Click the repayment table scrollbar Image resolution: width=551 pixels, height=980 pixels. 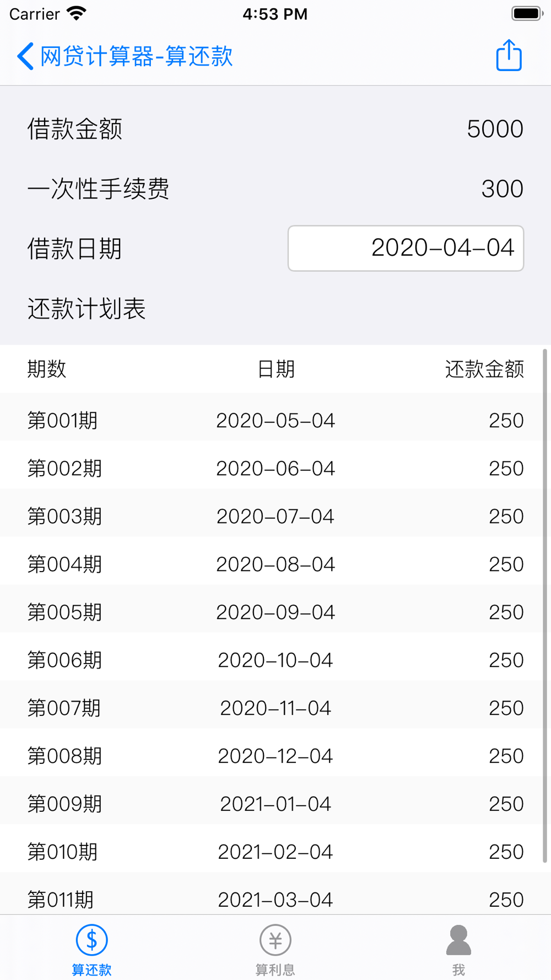tap(545, 605)
